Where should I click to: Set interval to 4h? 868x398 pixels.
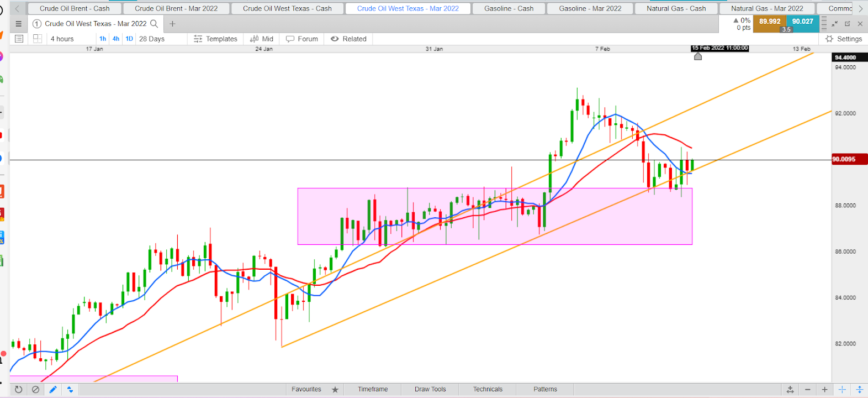pyautogui.click(x=116, y=39)
